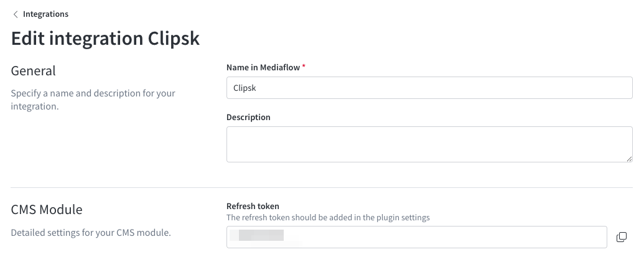Image resolution: width=644 pixels, height=257 pixels.
Task: Focus the Name in Mediaflow field
Action: pyautogui.click(x=429, y=88)
